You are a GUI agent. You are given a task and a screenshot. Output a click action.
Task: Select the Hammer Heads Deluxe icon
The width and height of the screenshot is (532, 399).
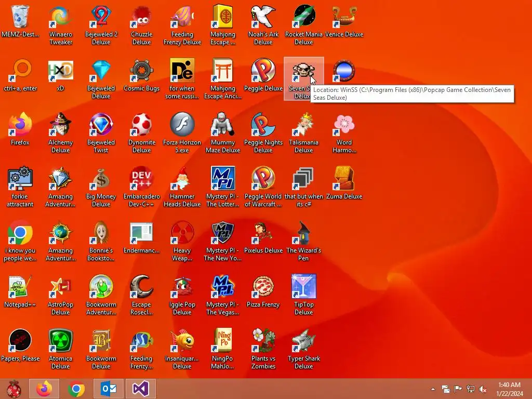tap(182, 178)
